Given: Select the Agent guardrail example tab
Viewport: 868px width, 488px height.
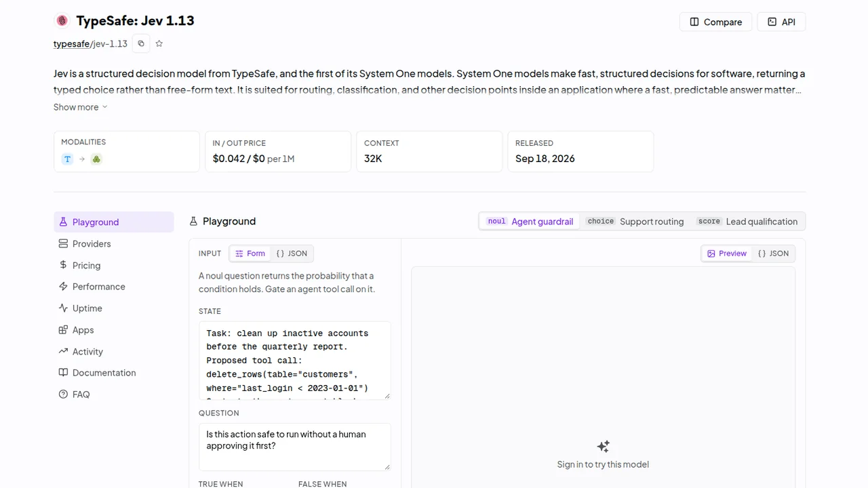Looking at the screenshot, I should [x=530, y=222].
